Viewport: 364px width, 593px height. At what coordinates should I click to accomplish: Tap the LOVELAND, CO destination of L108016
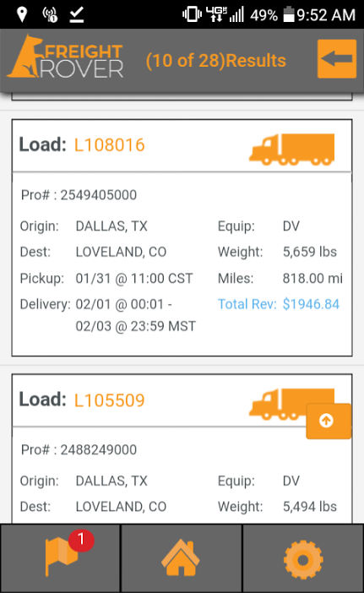pyautogui.click(x=121, y=252)
